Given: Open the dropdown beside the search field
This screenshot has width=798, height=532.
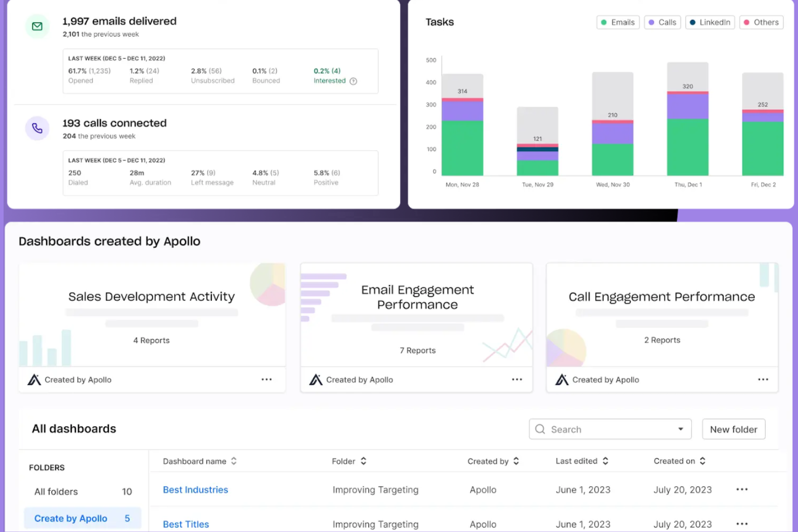Looking at the screenshot, I should point(680,429).
